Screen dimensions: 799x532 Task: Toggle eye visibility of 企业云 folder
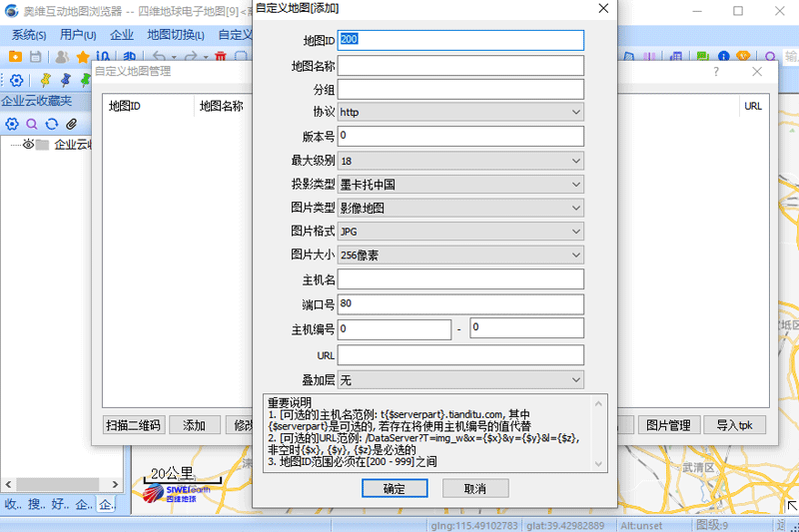[x=29, y=144]
